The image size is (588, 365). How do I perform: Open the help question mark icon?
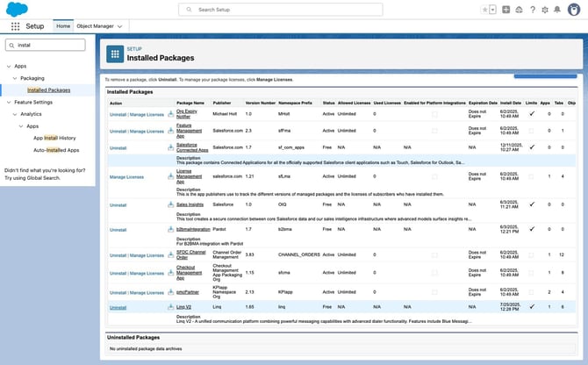(533, 10)
